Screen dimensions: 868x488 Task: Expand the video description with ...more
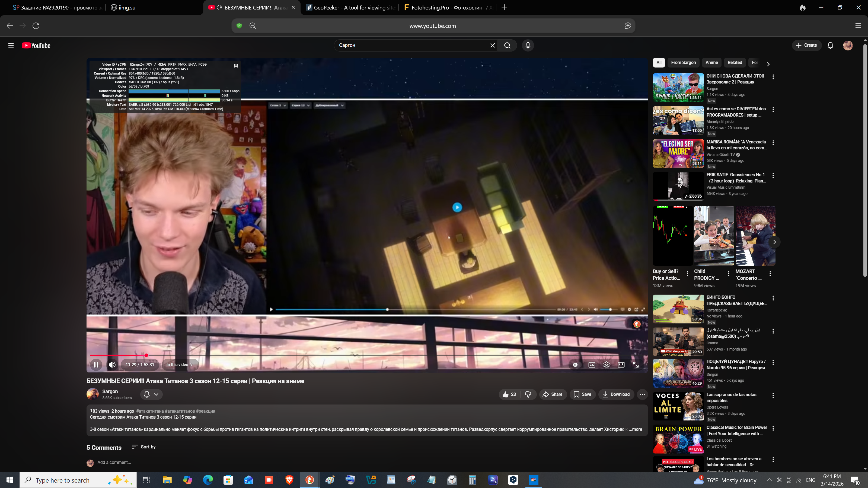click(x=636, y=429)
